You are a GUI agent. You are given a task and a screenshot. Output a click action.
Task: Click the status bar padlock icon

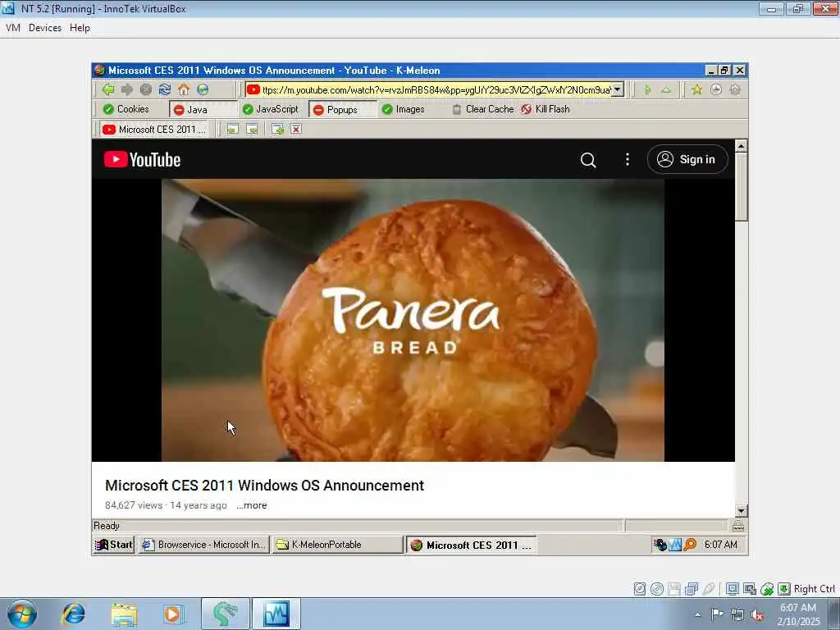(738, 526)
